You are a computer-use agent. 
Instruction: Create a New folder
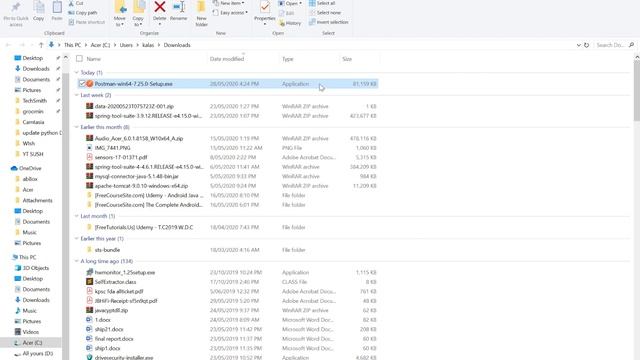(201, 12)
